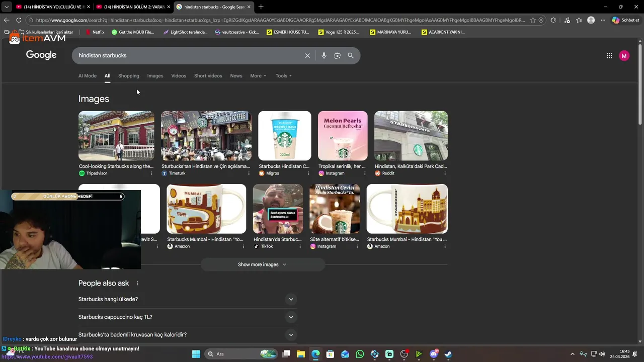
Task: Click the page vertical scrollbar
Action: [640, 83]
